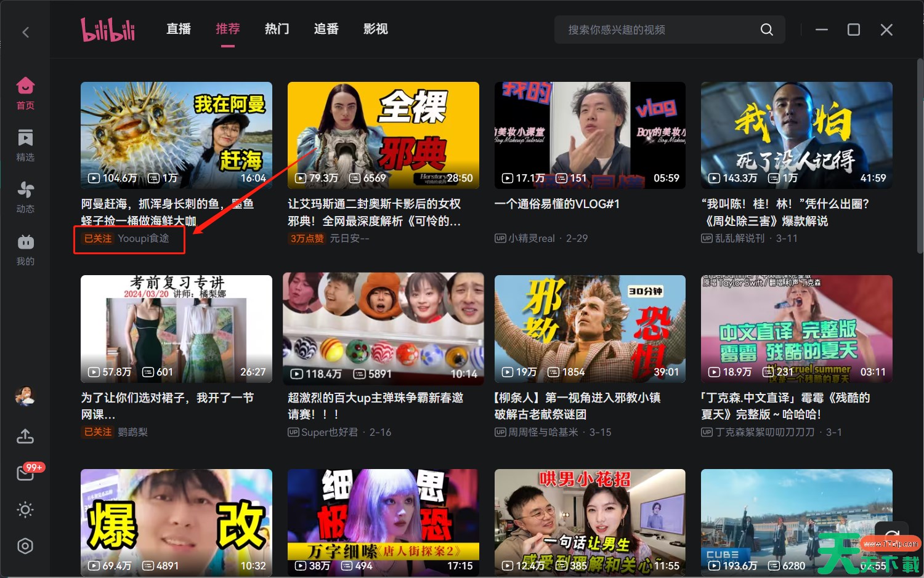Click the user avatar in the sidebar
The width and height of the screenshot is (924, 578).
point(25,396)
